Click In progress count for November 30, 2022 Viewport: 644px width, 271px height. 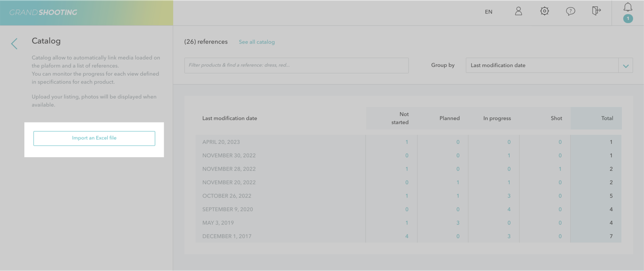pos(509,155)
